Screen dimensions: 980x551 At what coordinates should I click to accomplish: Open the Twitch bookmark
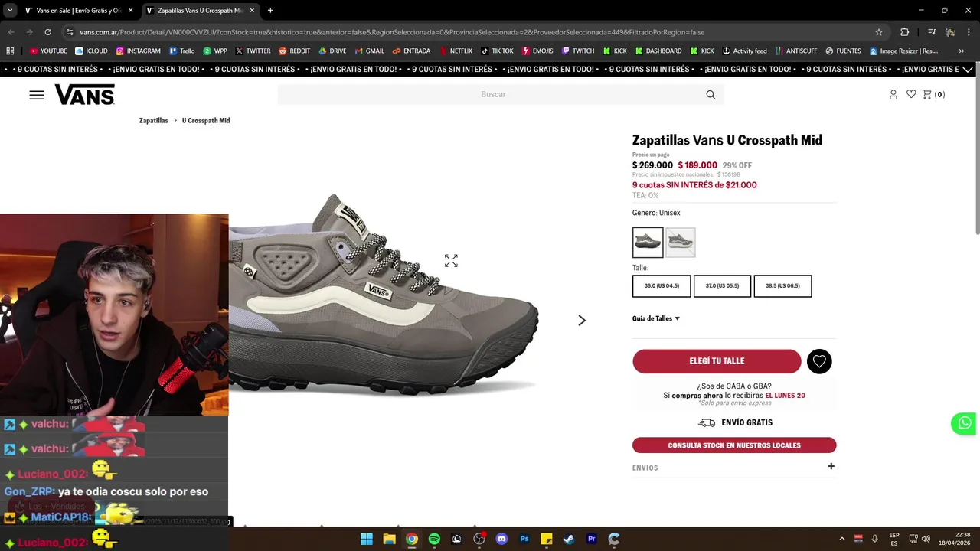tap(578, 51)
